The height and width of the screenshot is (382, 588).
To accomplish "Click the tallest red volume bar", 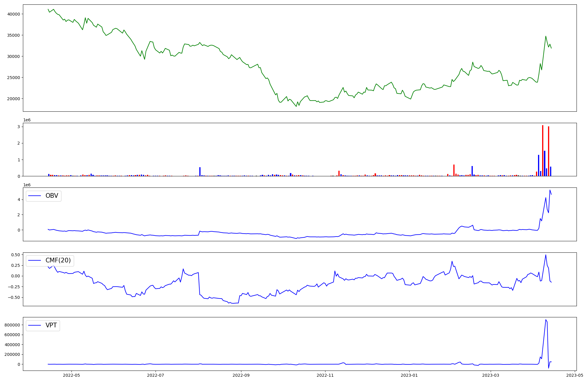I will pyautogui.click(x=543, y=150).
